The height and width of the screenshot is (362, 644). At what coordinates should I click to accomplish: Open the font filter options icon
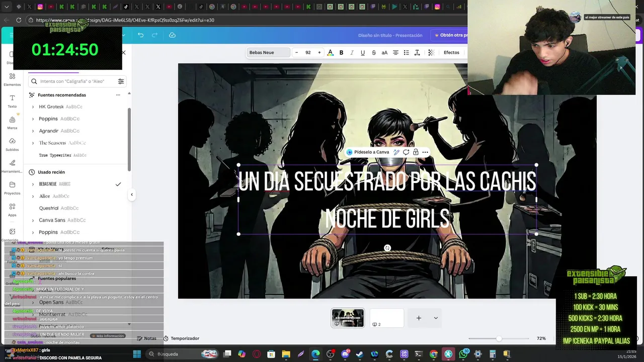point(121,81)
